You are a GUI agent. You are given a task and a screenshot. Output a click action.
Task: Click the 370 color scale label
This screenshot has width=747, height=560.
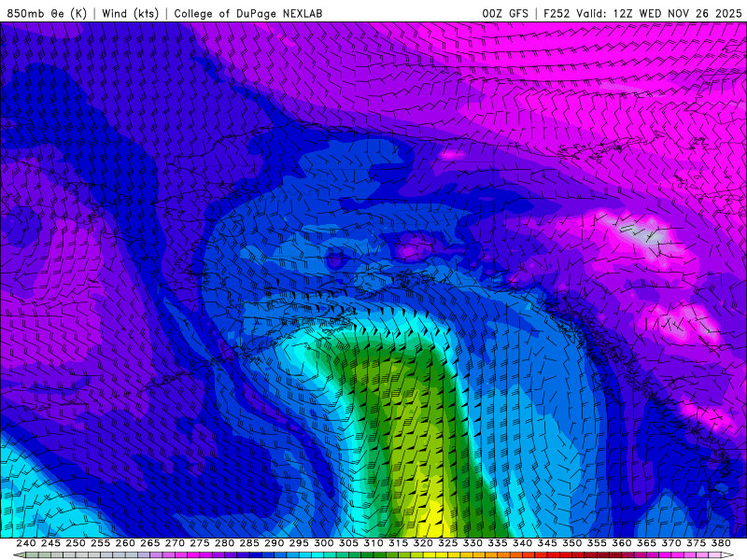(671, 543)
